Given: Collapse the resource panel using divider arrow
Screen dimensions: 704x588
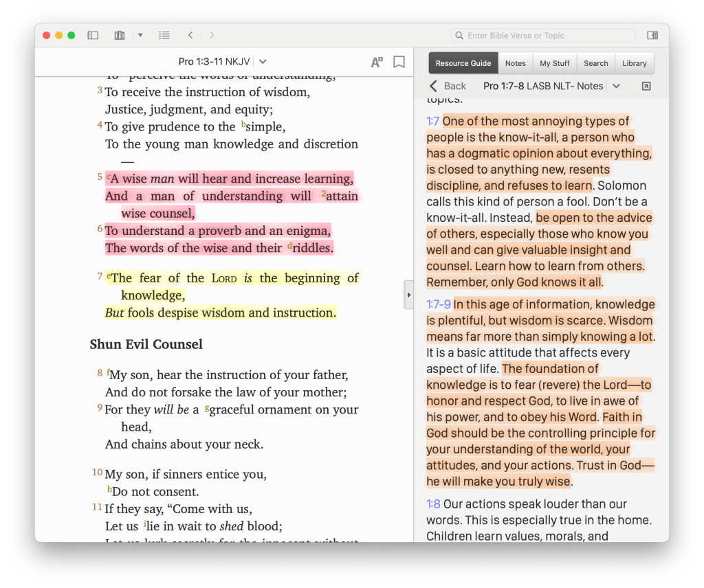Looking at the screenshot, I should point(408,295).
